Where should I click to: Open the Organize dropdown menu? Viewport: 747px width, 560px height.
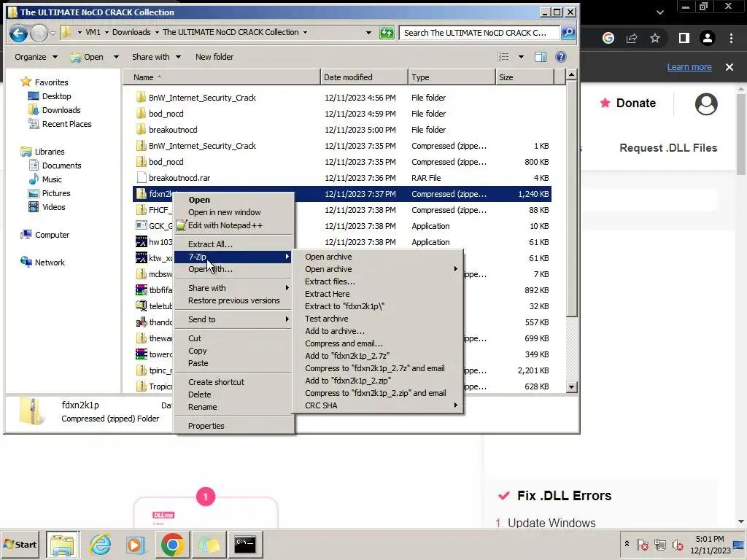tap(36, 57)
